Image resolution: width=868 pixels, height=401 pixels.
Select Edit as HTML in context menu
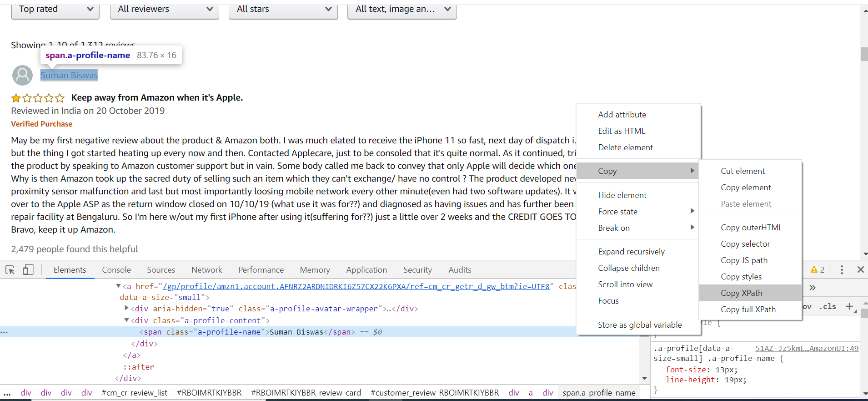click(x=621, y=131)
